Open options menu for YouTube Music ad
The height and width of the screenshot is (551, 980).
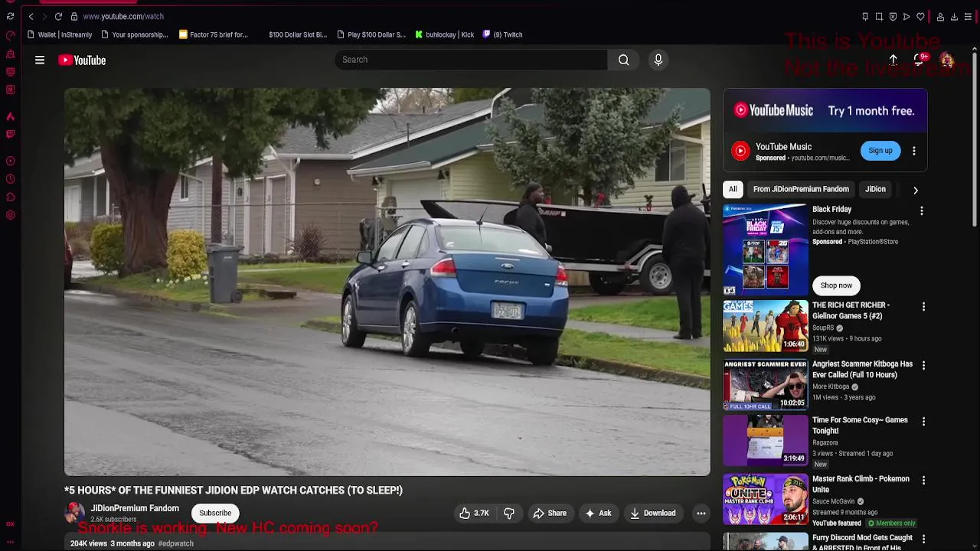[x=913, y=151]
